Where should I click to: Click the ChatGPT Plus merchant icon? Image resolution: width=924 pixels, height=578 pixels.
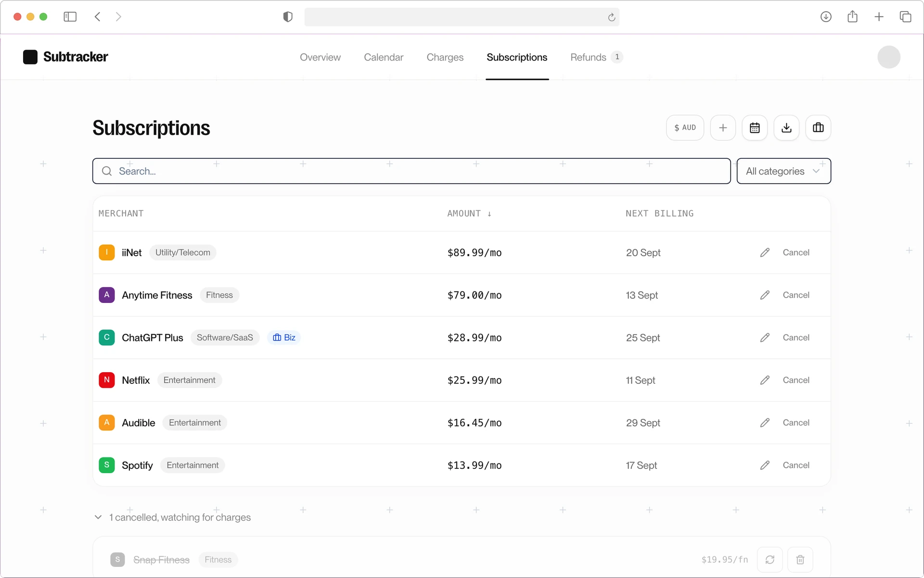(x=107, y=338)
